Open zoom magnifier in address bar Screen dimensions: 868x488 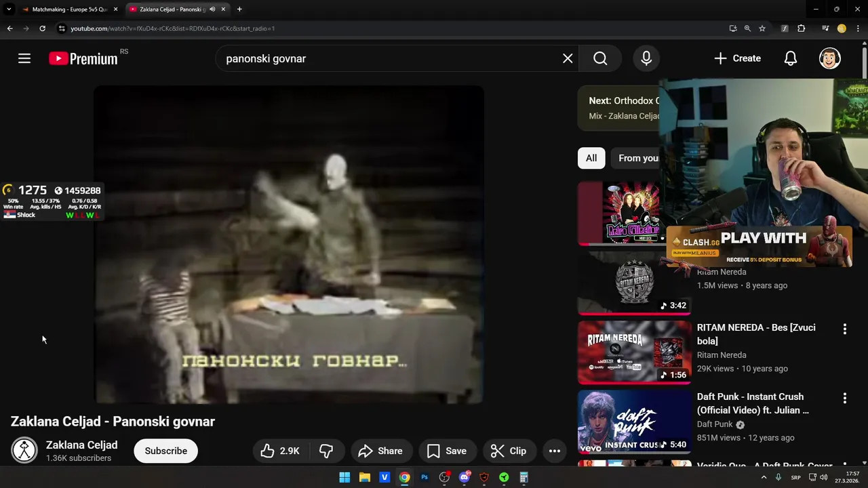[x=747, y=28]
